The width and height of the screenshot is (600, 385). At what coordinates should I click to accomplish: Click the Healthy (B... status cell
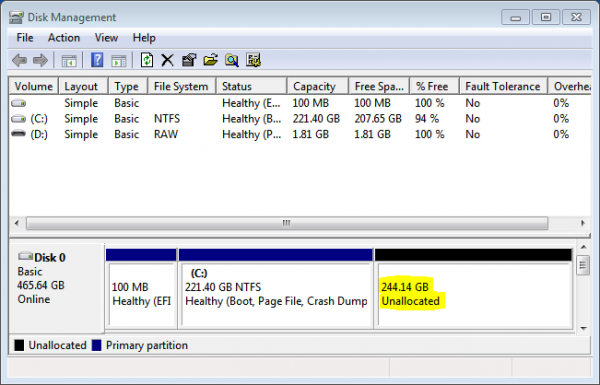click(x=251, y=119)
